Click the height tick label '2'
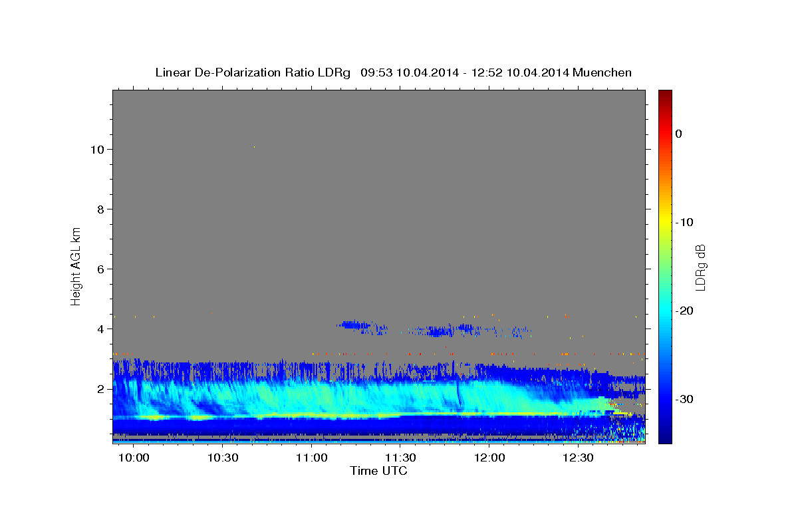The image size is (798, 532). coord(100,389)
